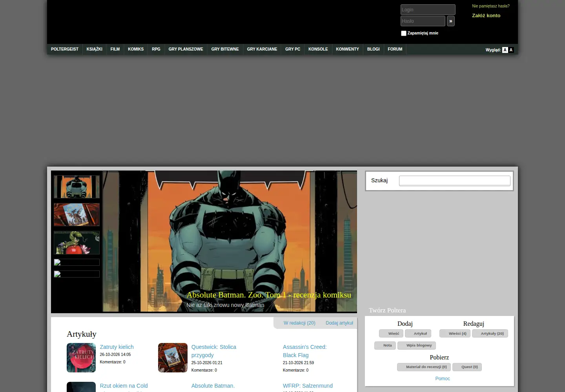Navigate to the FILM section

pyautogui.click(x=115, y=49)
